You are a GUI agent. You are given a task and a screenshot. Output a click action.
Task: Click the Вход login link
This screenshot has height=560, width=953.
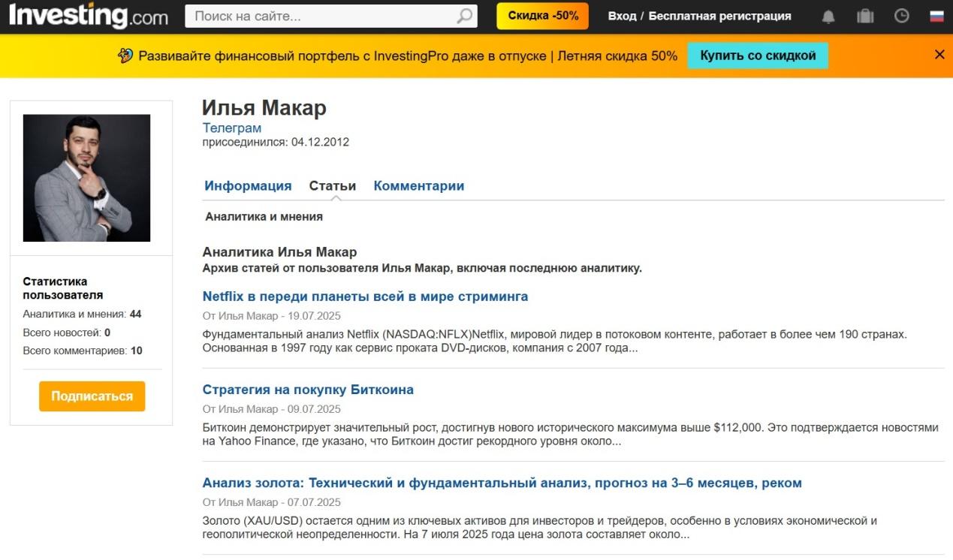pyautogui.click(x=622, y=16)
